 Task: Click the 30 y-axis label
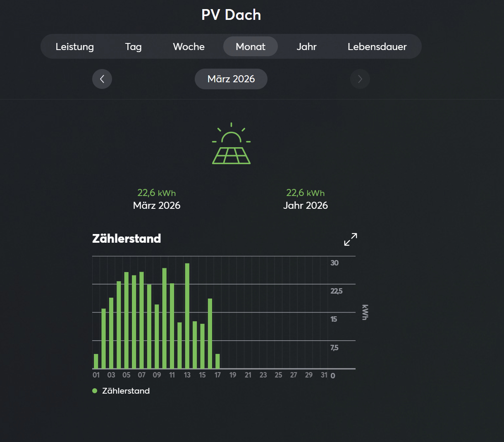click(334, 263)
